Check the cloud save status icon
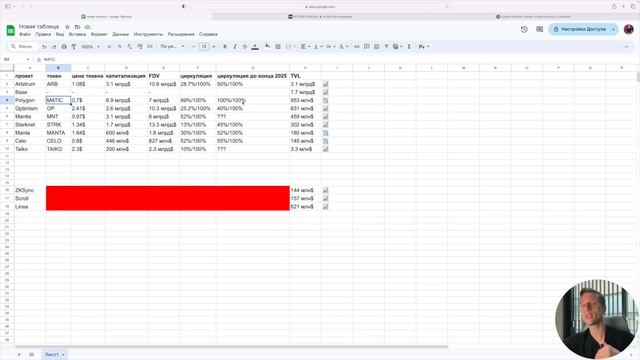The width and height of the screenshot is (640, 360). click(x=87, y=27)
